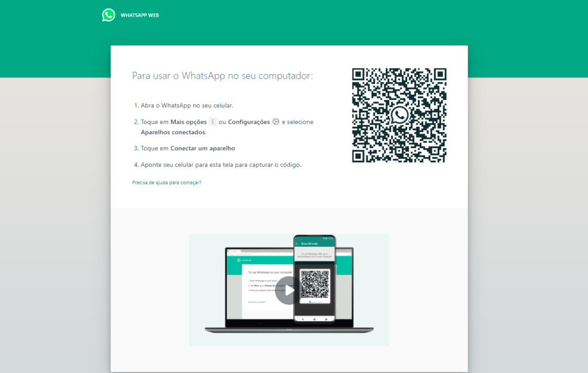Click the phone illustration in the video thumbnail

(x=314, y=279)
